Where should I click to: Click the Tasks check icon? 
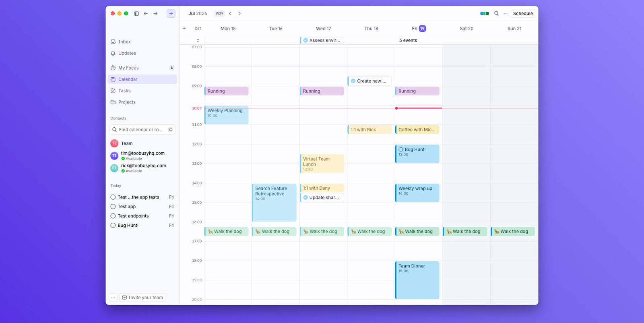[113, 91]
